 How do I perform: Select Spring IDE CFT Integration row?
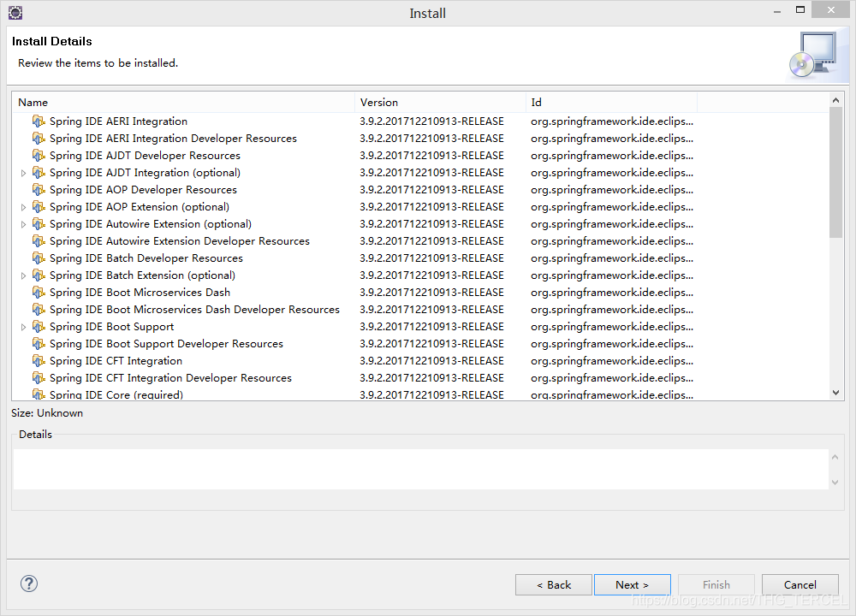[x=420, y=361]
